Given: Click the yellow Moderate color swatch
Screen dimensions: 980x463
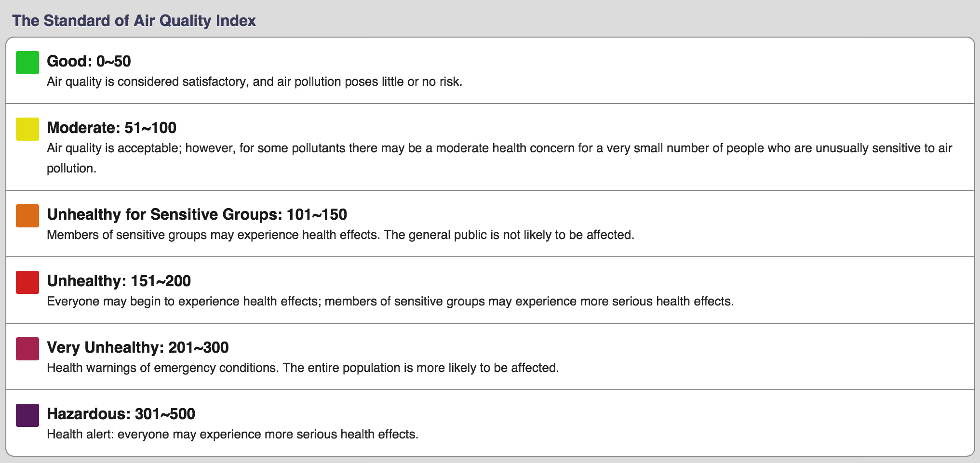Looking at the screenshot, I should tap(27, 129).
